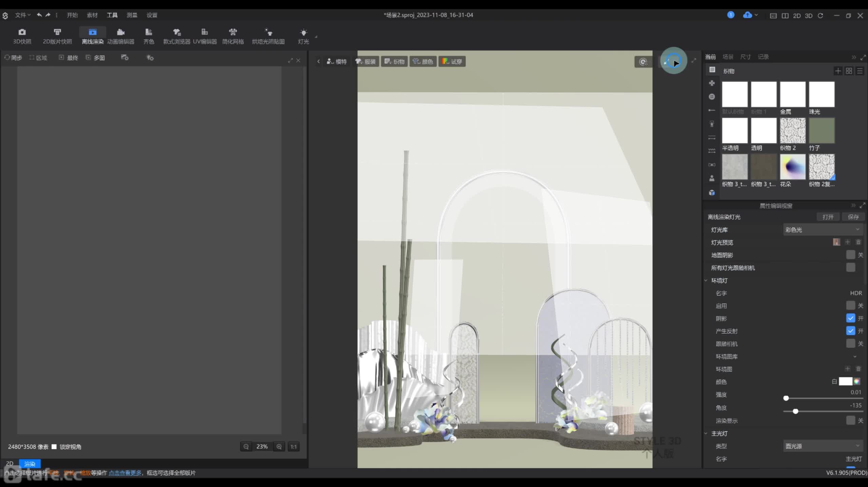Click the 强度 intensity slider handle
This screenshot has height=487, width=868.
coord(786,398)
